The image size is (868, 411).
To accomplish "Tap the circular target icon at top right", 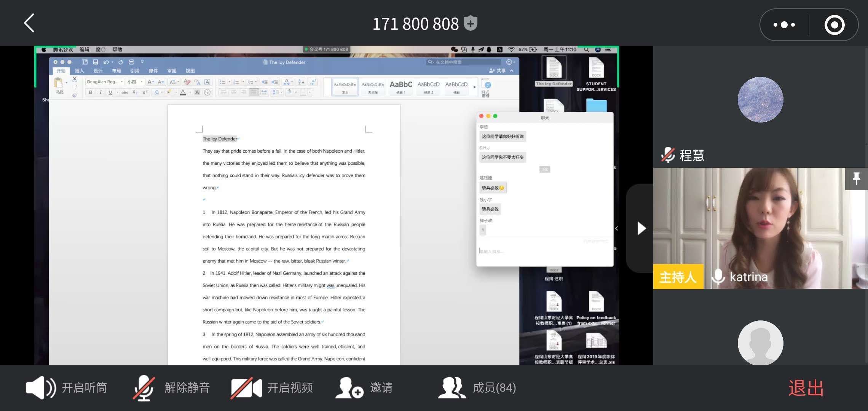I will [834, 25].
